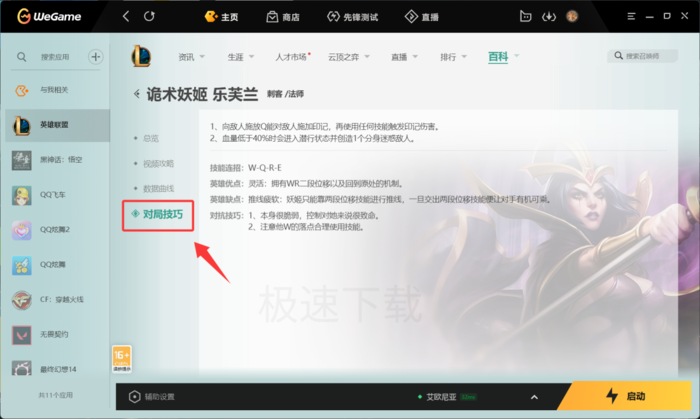
Task: Add an app with the plus icon
Action: (95, 57)
